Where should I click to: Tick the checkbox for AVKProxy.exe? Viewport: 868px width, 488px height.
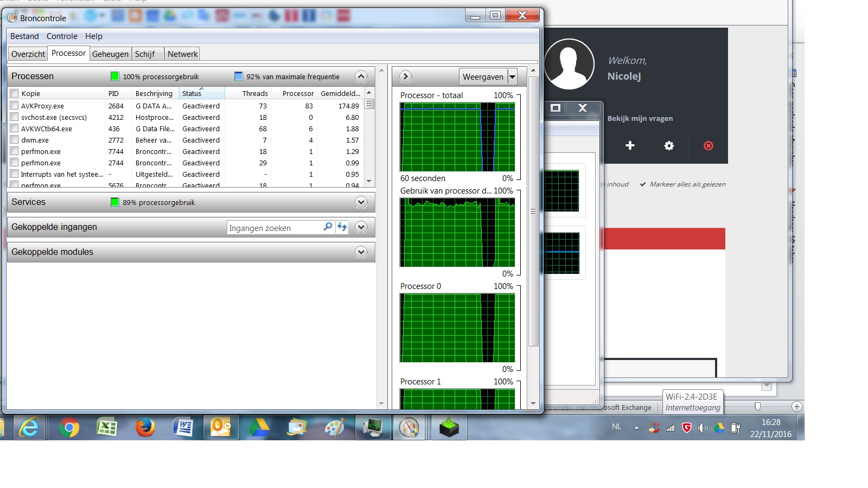pyautogui.click(x=15, y=105)
